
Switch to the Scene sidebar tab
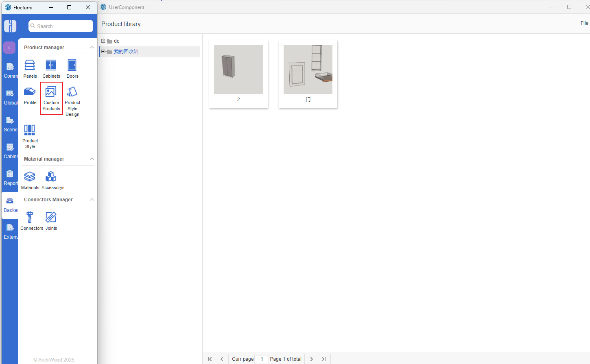click(x=10, y=124)
